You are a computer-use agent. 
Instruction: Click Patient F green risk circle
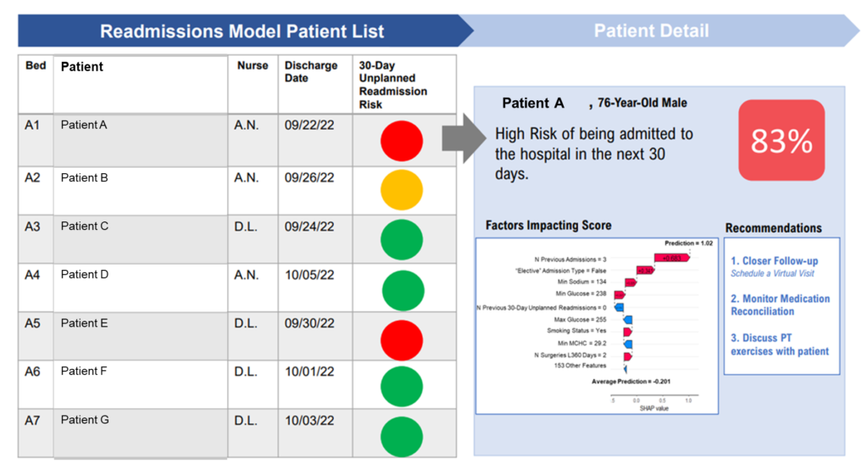pos(401,384)
